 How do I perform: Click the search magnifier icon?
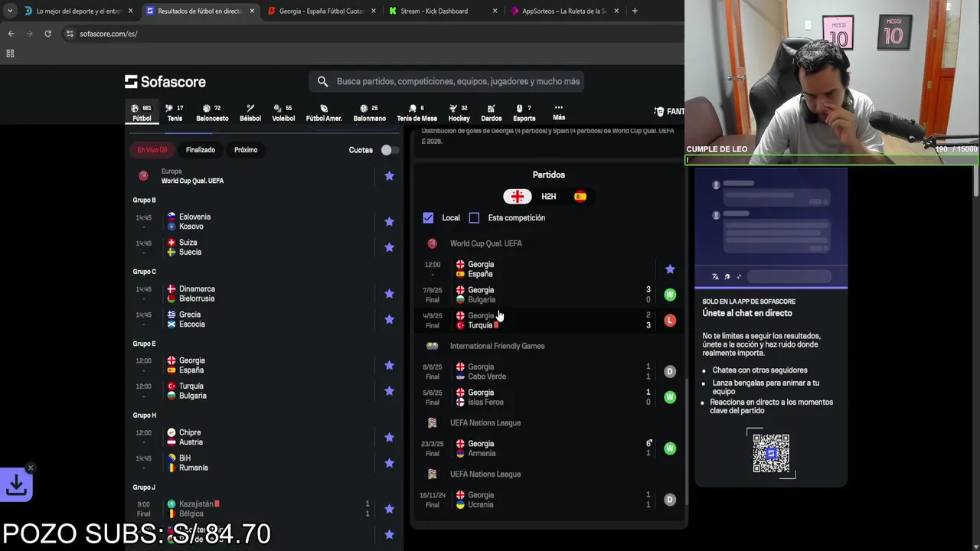point(322,81)
